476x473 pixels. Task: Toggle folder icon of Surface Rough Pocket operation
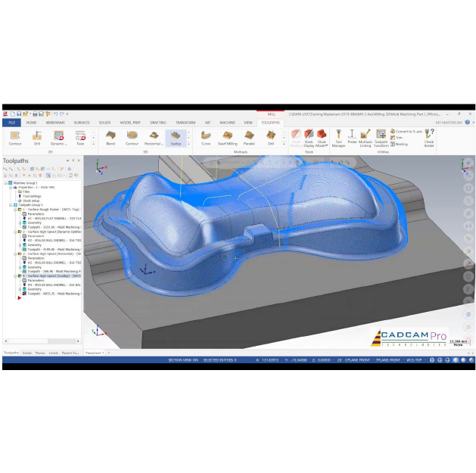[x=20, y=210]
